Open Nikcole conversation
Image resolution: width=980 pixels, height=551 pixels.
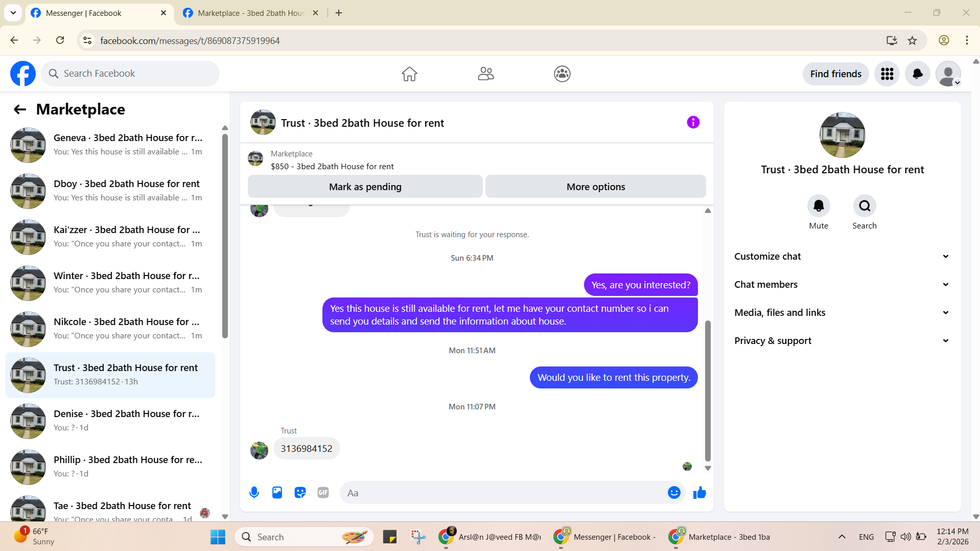coord(110,329)
